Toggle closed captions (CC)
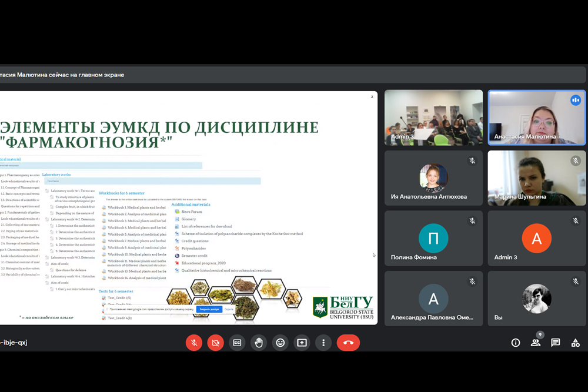Viewport: 588px width, 392px height. [237, 343]
